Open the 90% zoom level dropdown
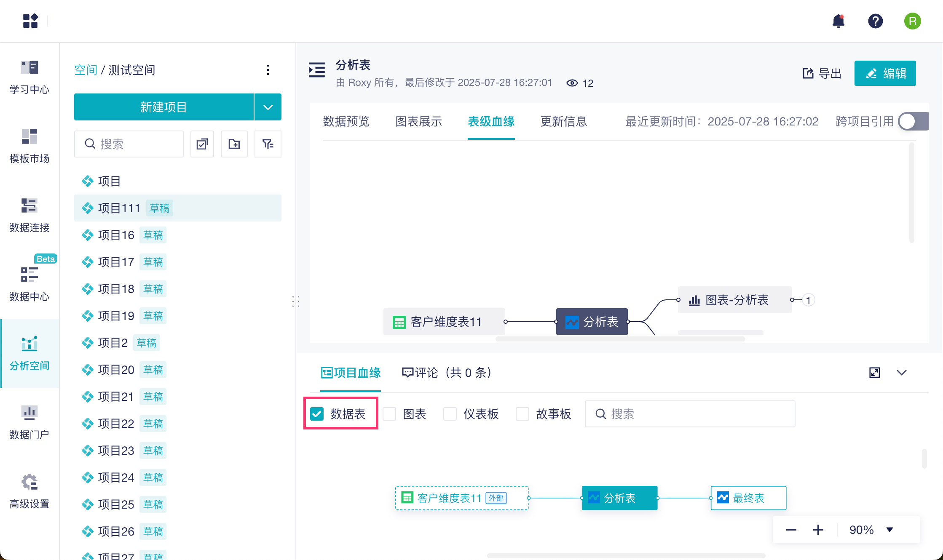Image resolution: width=943 pixels, height=560 pixels. [889, 530]
